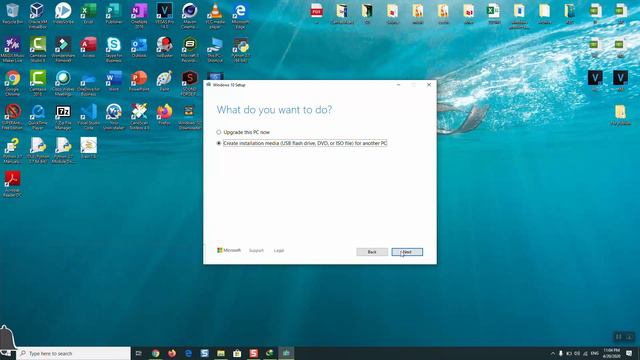Open the Legal link in setup window

pyautogui.click(x=279, y=250)
